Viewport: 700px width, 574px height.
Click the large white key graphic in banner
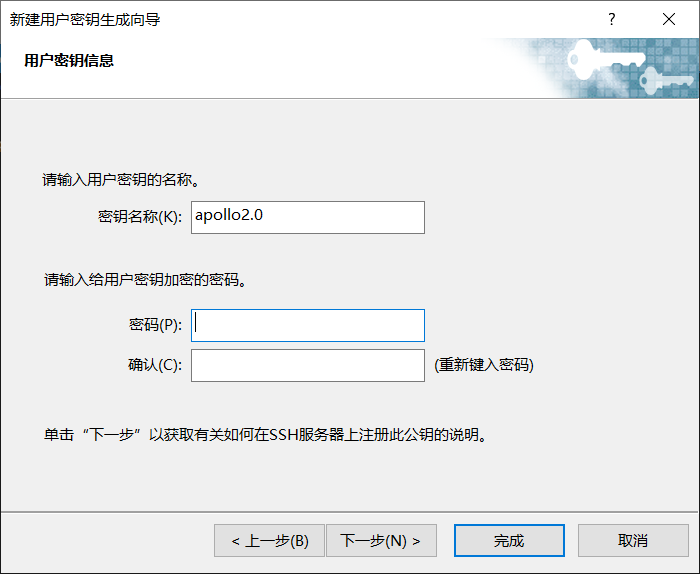pos(605,59)
